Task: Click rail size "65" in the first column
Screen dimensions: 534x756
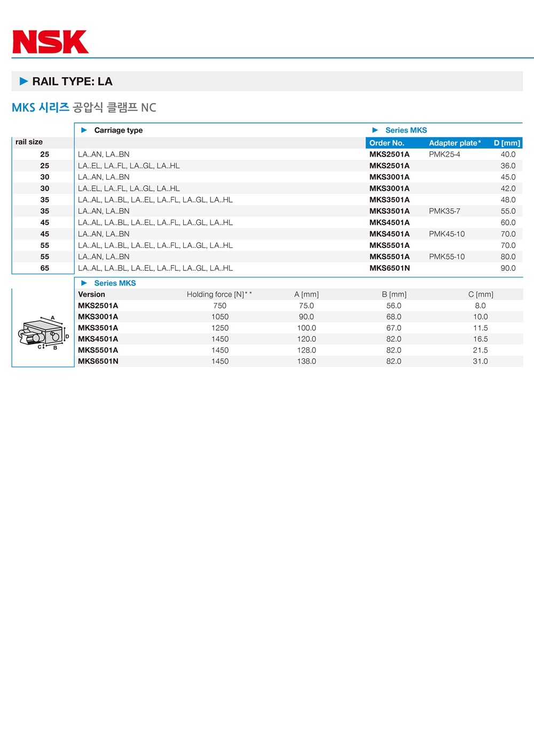Action: click(x=45, y=268)
